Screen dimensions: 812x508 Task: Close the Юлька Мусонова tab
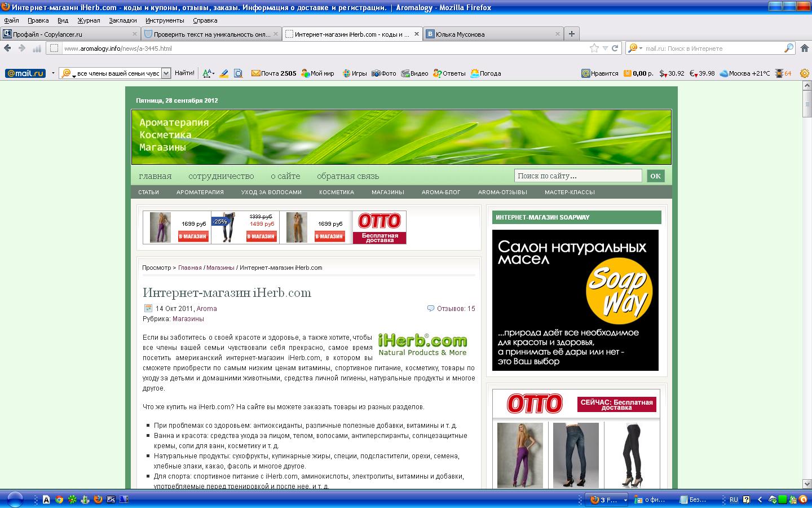click(x=558, y=34)
